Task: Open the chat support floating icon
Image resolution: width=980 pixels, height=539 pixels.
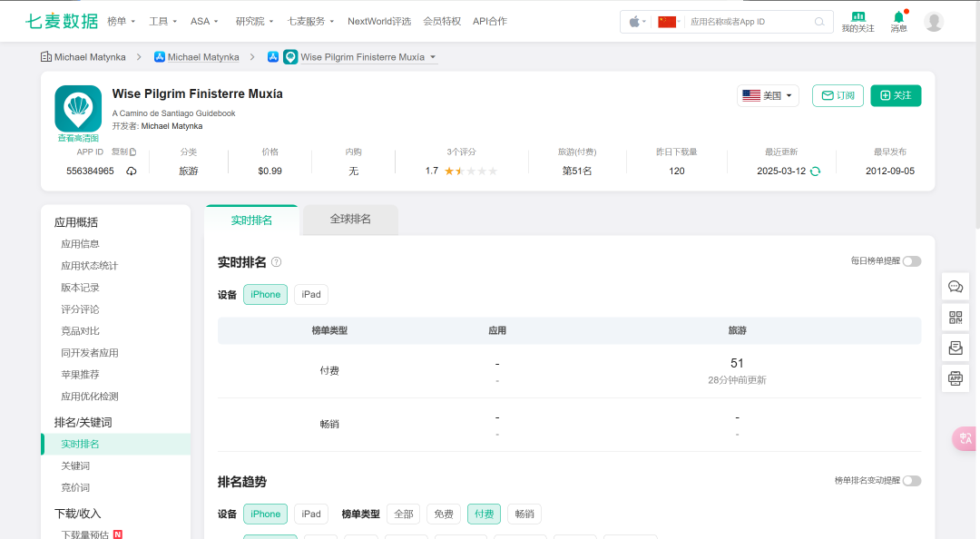Action: [955, 287]
